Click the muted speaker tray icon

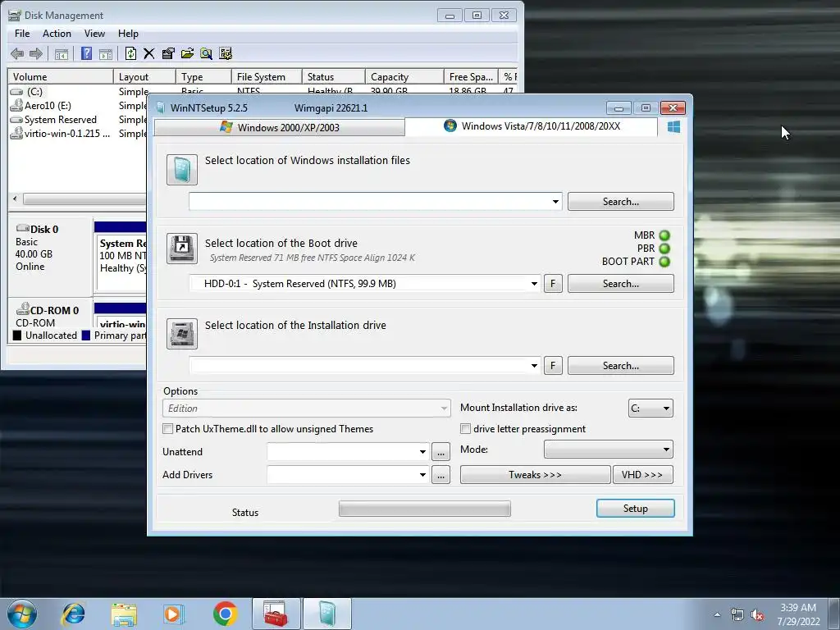pos(757,615)
